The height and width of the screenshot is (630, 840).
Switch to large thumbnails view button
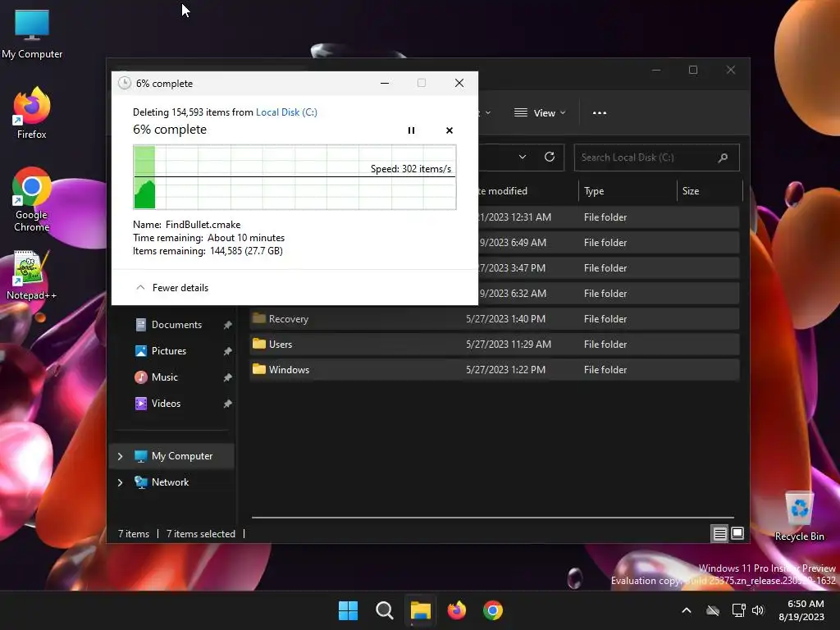737,533
